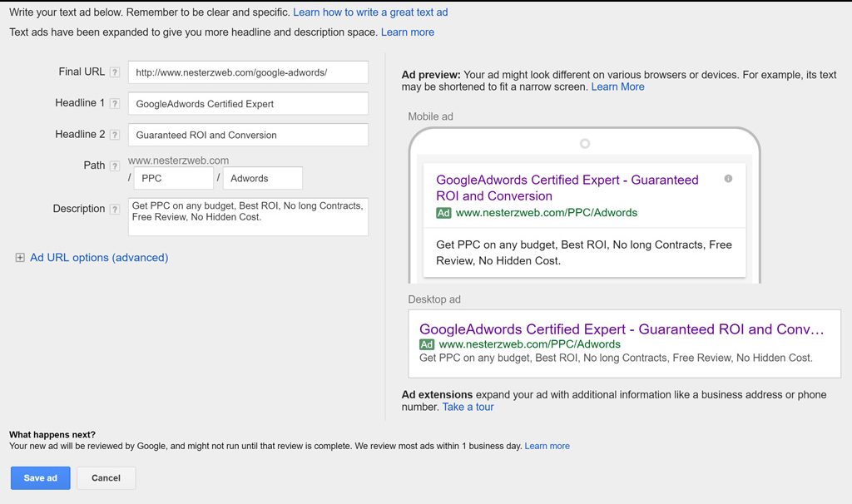Click the Desktop ad label
The width and height of the screenshot is (852, 504).
434,299
